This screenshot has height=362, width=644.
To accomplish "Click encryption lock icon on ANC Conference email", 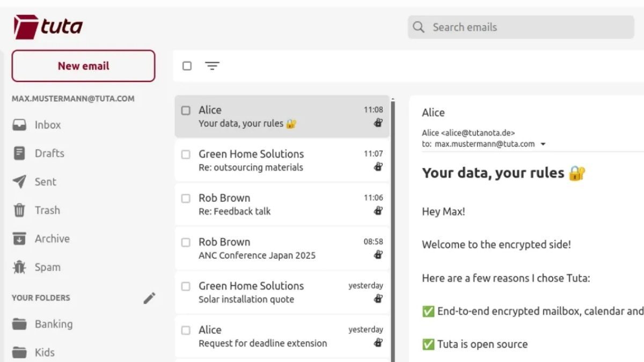I will (x=378, y=255).
